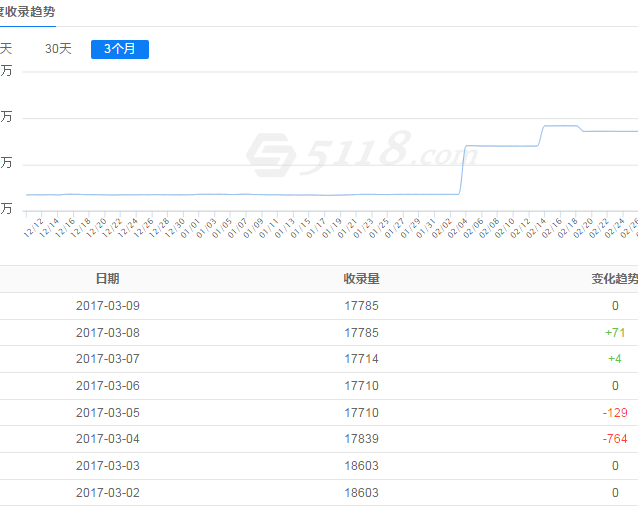Click the 02/14 label on chart axis
The width and height of the screenshot is (638, 508).
[537, 228]
